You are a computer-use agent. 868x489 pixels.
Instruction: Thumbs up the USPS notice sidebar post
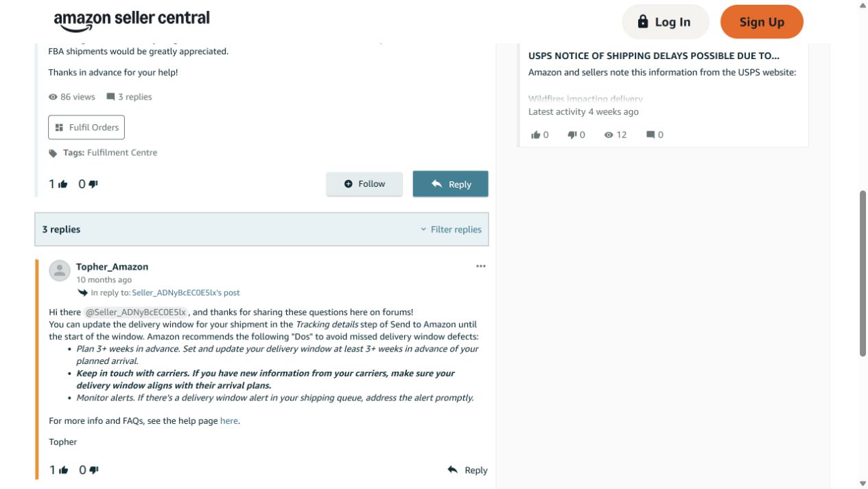tap(536, 135)
